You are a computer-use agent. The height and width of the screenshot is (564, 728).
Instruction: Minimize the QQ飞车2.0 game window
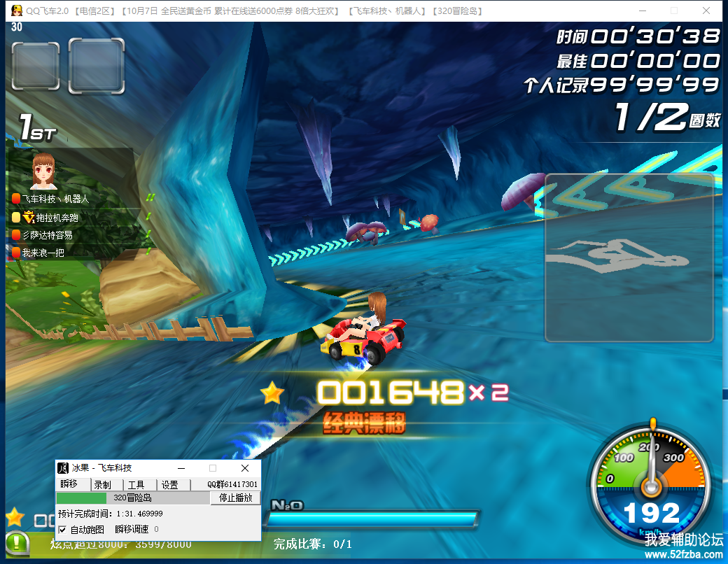coord(643,10)
